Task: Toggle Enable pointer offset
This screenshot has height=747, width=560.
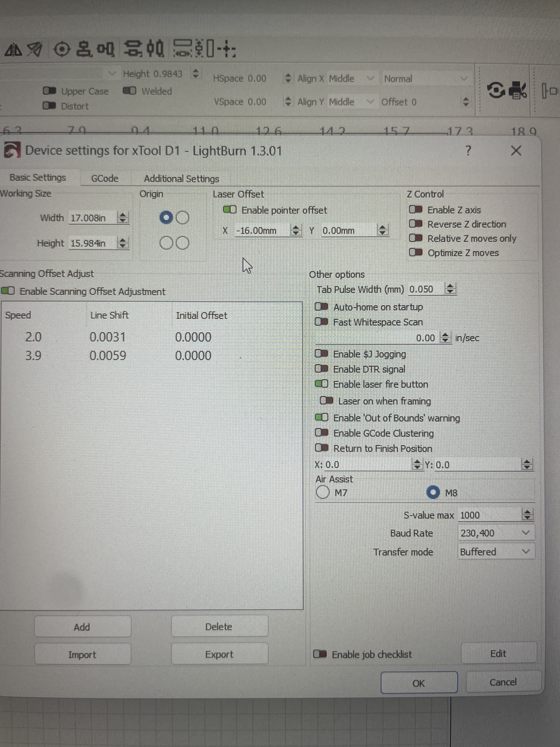Action: pos(230,210)
